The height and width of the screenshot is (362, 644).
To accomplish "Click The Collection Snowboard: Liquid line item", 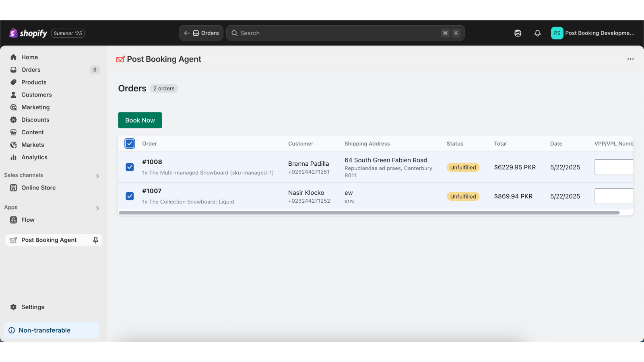I will (188, 202).
